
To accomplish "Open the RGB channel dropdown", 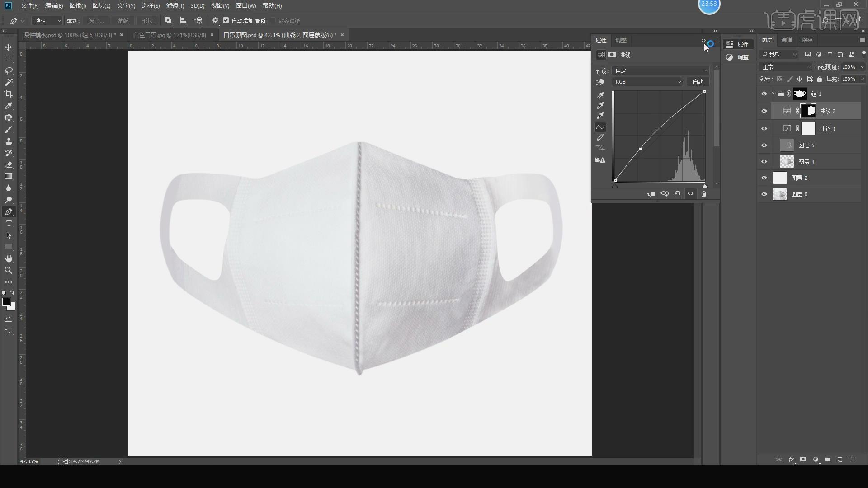I will (x=647, y=82).
